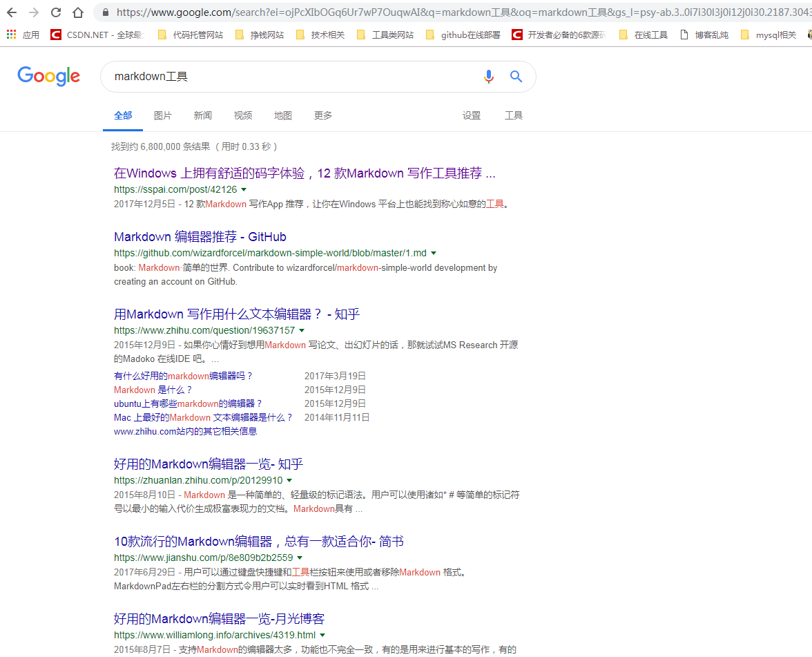The image size is (812, 657).
Task: Switch to the 新闻 tab
Action: click(x=202, y=115)
